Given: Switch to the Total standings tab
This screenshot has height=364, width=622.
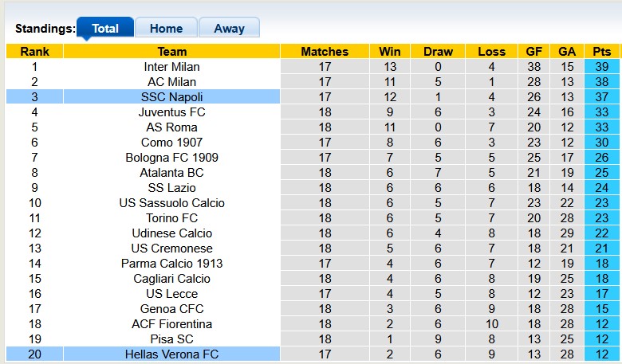Looking at the screenshot, I should coord(105,29).
